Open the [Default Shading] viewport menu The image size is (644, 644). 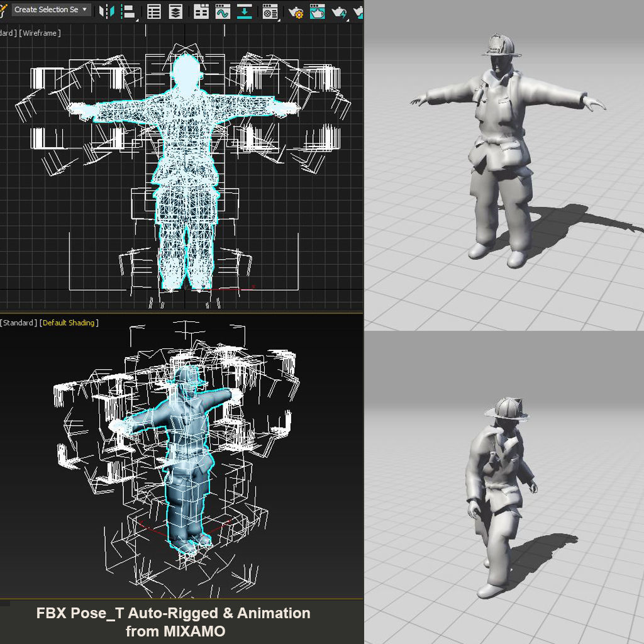click(69, 323)
